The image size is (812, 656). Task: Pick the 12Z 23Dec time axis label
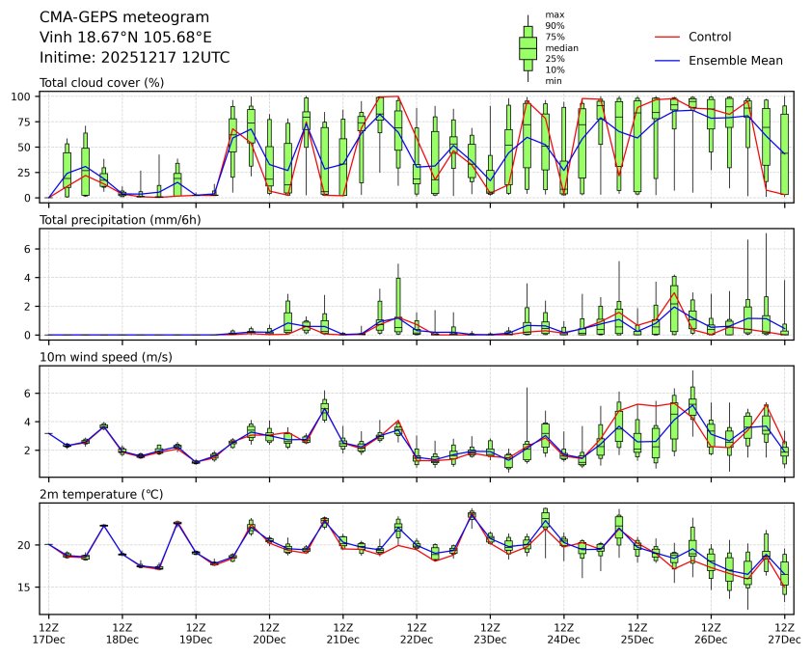490,633
